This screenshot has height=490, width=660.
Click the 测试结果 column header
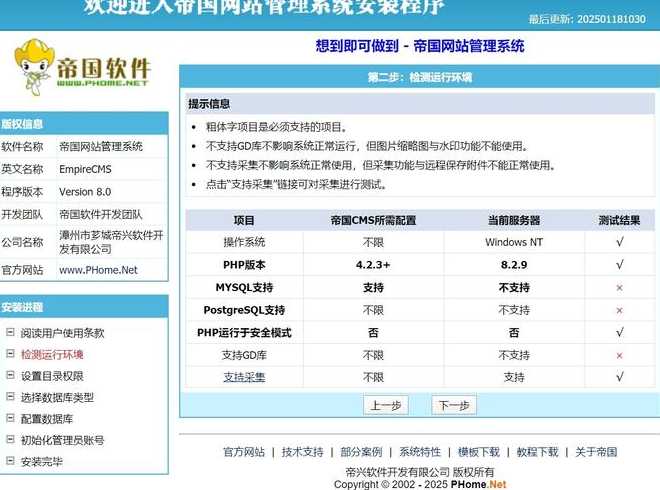click(619, 220)
